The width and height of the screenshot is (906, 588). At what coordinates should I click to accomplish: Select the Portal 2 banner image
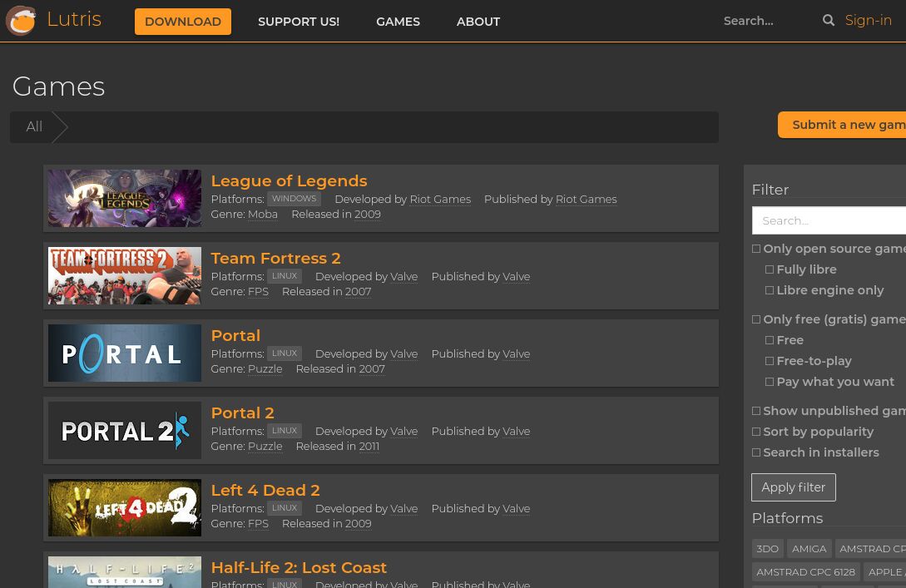125,431
